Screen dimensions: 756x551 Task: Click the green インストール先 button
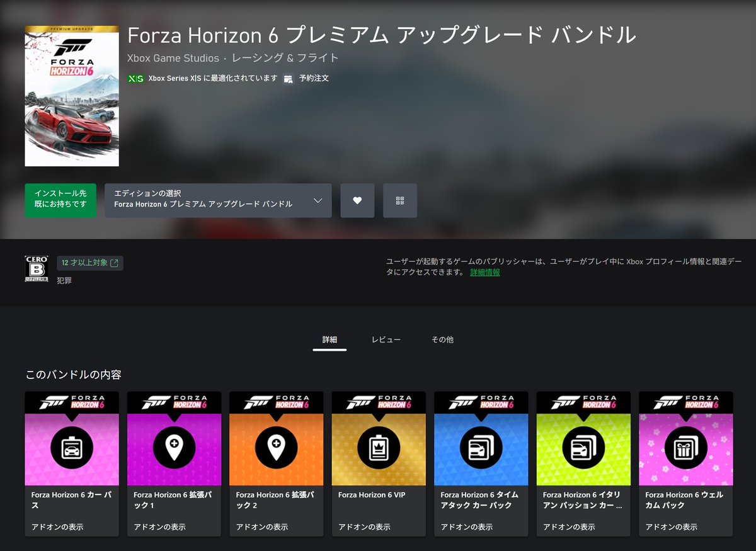tap(60, 201)
